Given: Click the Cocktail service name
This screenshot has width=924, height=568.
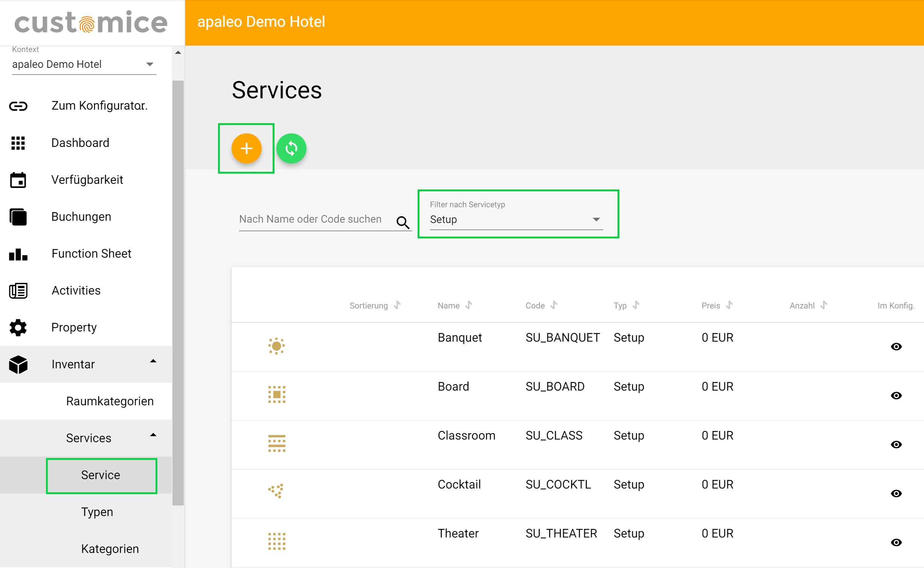Looking at the screenshot, I should pyautogui.click(x=459, y=484).
